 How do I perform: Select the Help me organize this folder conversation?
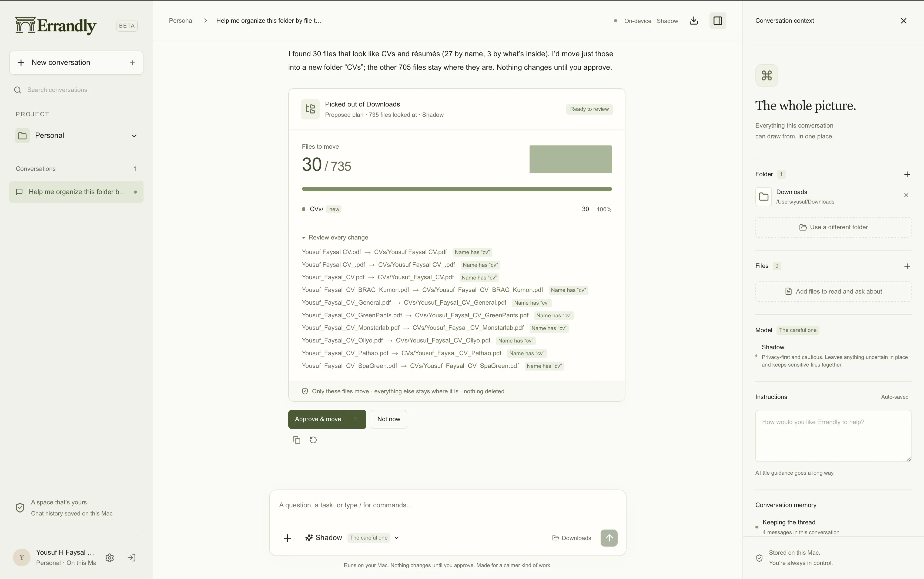coord(76,192)
